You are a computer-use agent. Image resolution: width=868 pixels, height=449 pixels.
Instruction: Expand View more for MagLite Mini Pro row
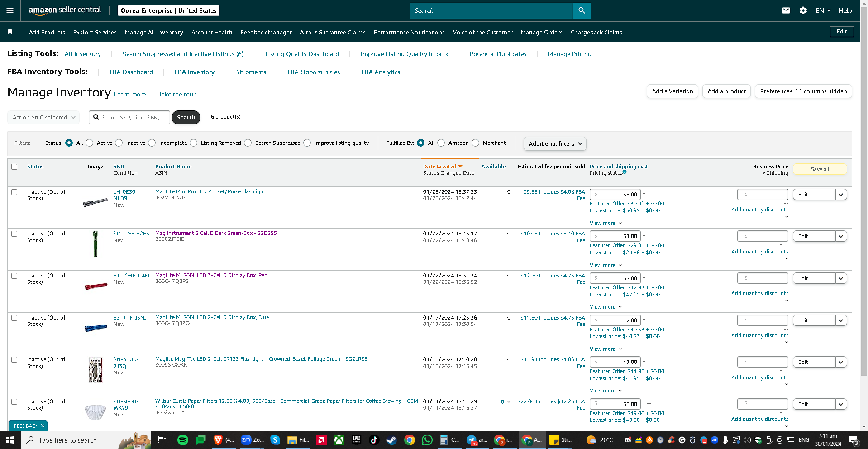click(x=606, y=223)
